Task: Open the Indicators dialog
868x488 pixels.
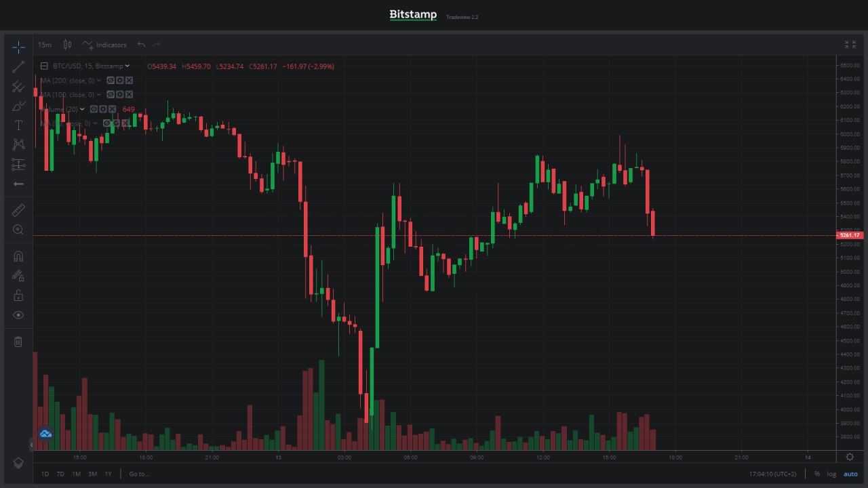Action: tap(104, 45)
